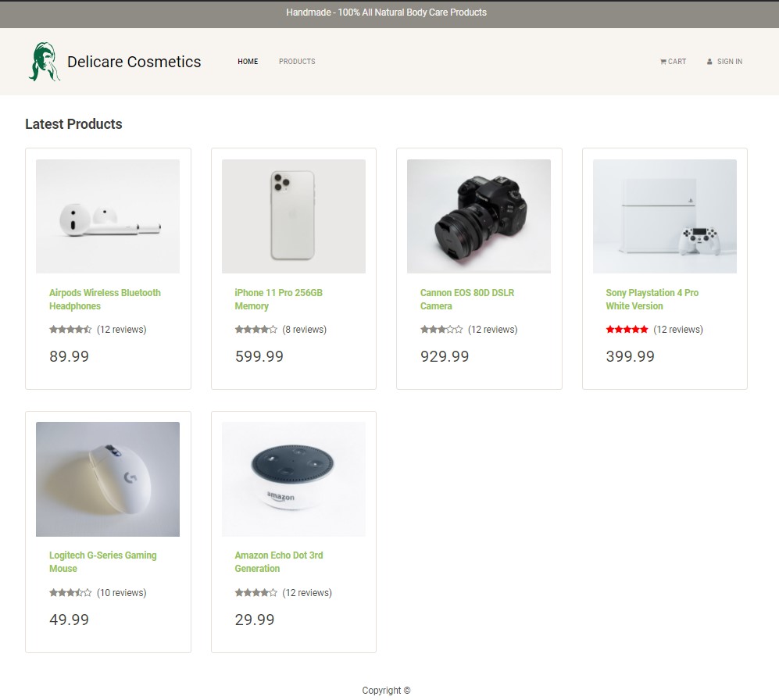Open the iPhone 11 Pro product image
Image resolution: width=779 pixels, height=700 pixels.
[x=294, y=216]
